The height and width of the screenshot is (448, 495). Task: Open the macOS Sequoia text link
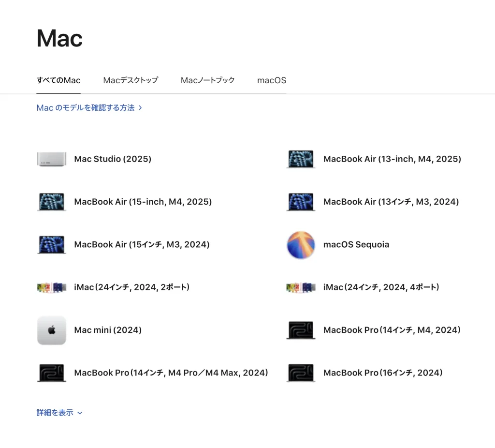point(356,244)
